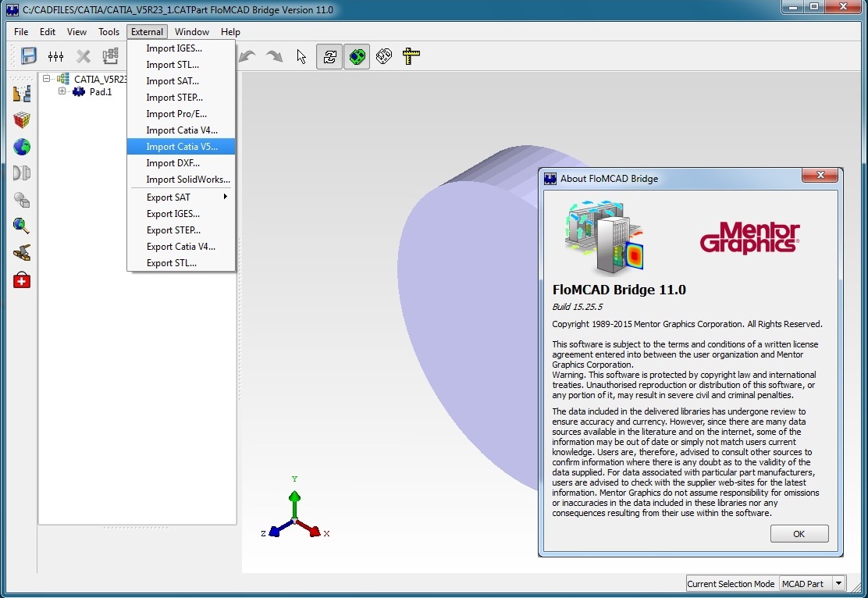Click the XYZ axis triad in viewport
The image size is (868, 598).
point(294,507)
